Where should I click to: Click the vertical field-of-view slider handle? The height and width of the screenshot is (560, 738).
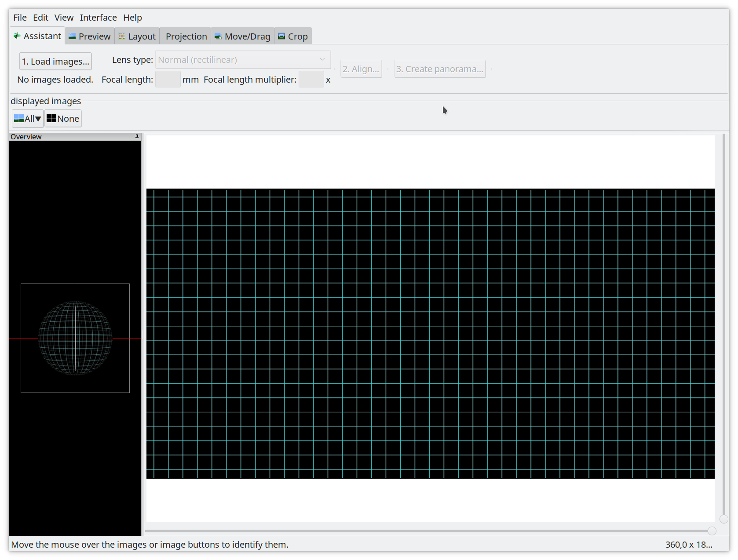coord(723,519)
